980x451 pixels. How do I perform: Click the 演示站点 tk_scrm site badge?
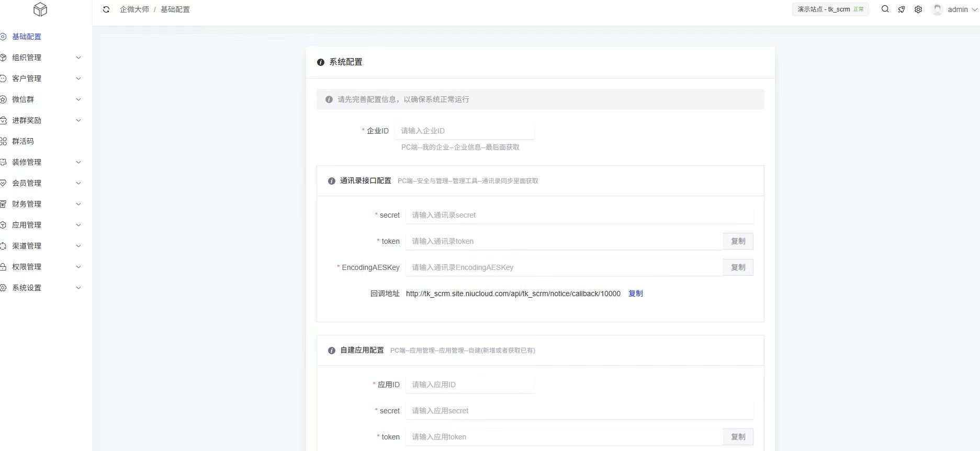pos(830,9)
